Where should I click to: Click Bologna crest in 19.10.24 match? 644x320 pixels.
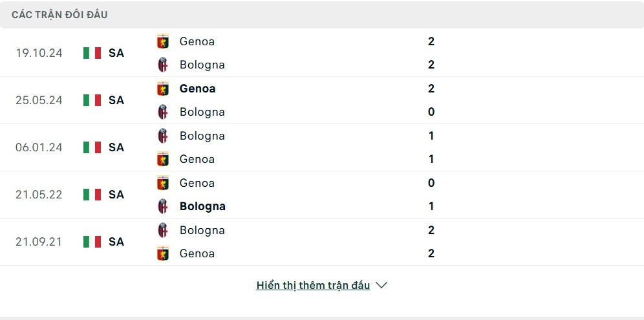(163, 65)
